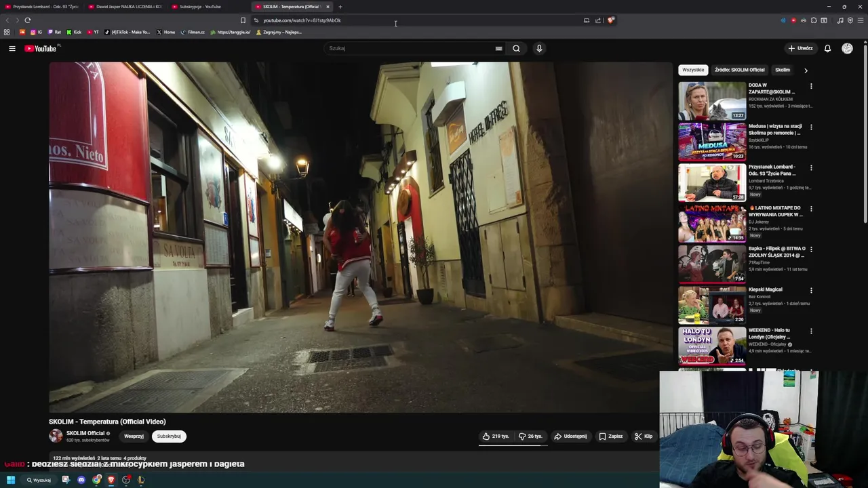Subscribe with the Subskrybuj button
This screenshot has height=488, width=868.
tap(169, 436)
